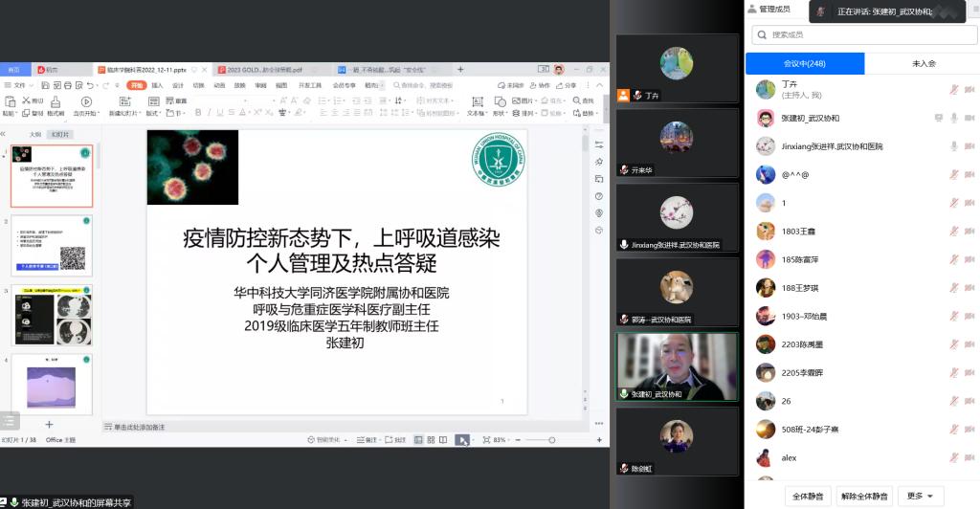Select slide 3 thumbnail with CT scans

click(52, 315)
